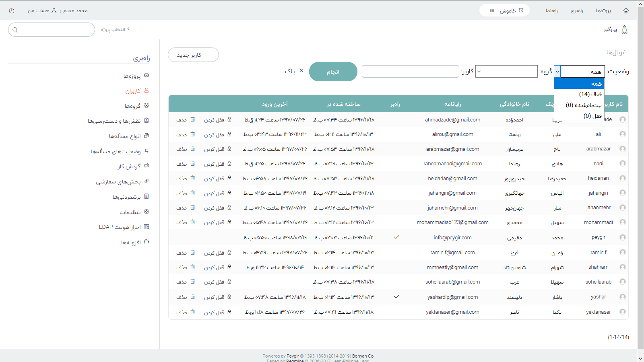Click the power logout icon
This screenshot has width=644, height=362.
point(12,11)
